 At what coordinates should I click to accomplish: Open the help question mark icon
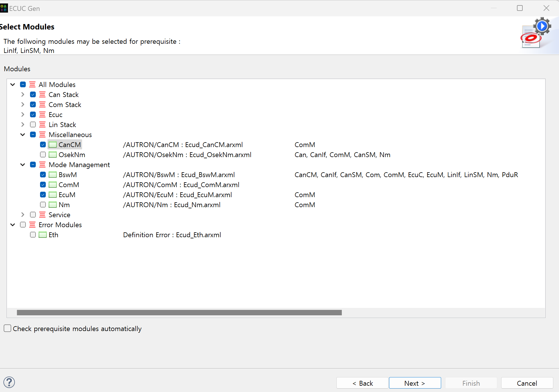tap(9, 382)
